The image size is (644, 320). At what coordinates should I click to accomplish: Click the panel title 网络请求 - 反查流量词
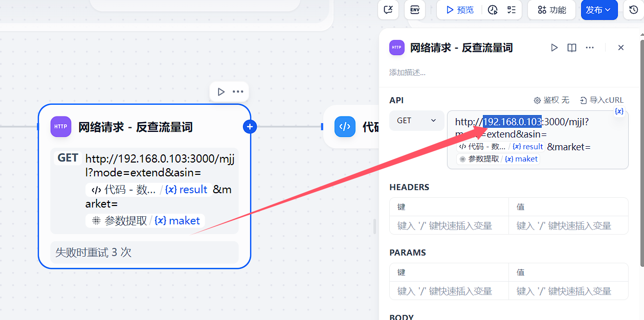click(461, 48)
